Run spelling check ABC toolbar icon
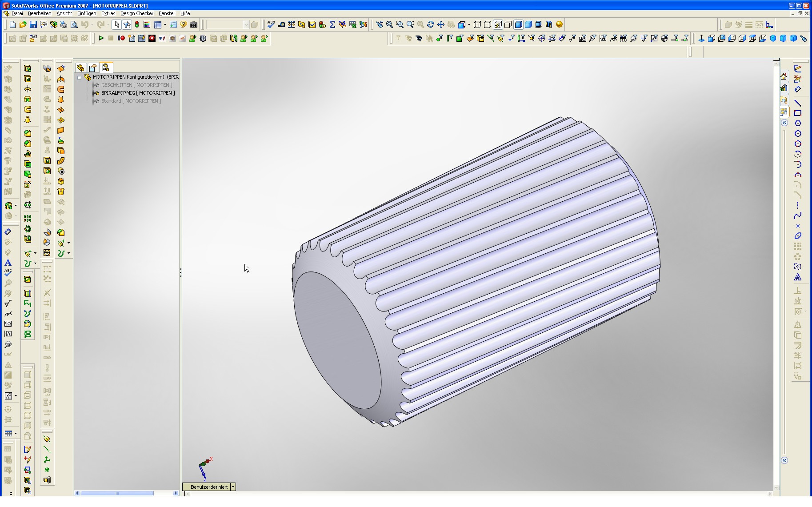This screenshot has width=812, height=507. [x=271, y=24]
